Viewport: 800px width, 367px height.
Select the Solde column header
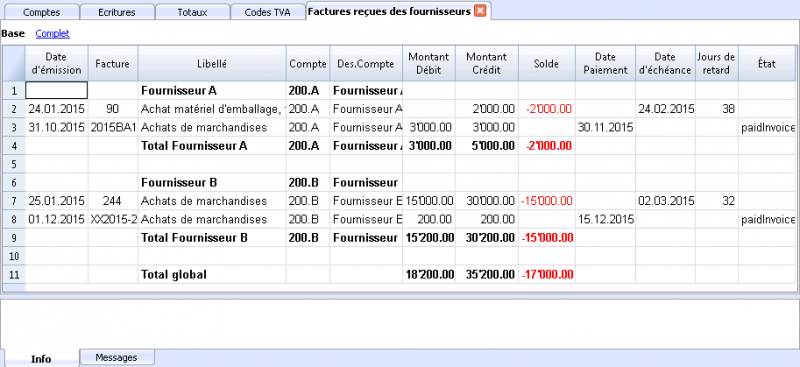(x=547, y=63)
